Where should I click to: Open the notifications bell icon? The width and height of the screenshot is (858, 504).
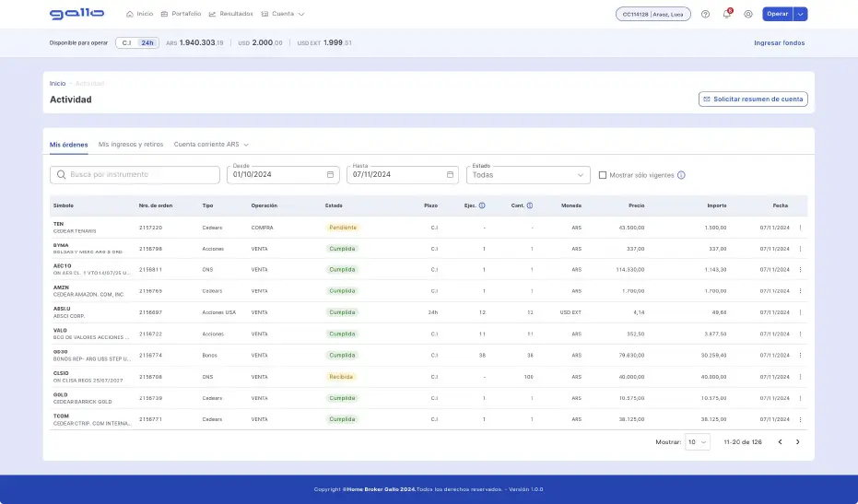(726, 14)
